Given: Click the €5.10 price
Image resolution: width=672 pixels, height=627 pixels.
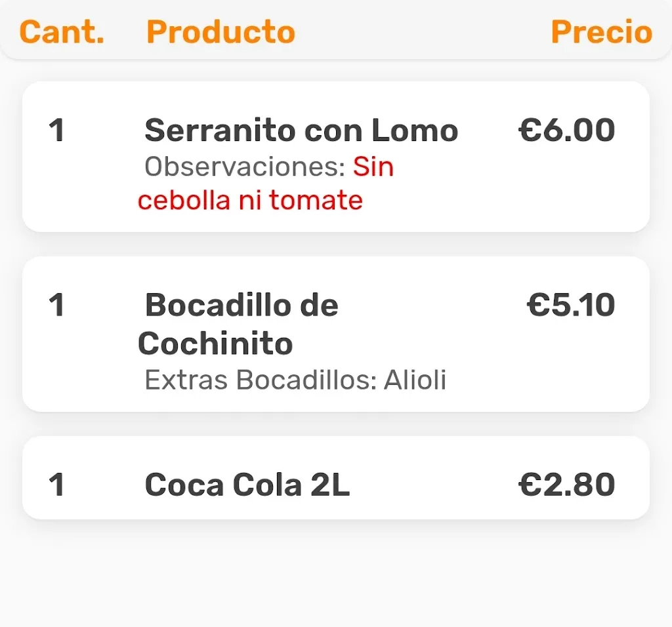Looking at the screenshot, I should [571, 305].
